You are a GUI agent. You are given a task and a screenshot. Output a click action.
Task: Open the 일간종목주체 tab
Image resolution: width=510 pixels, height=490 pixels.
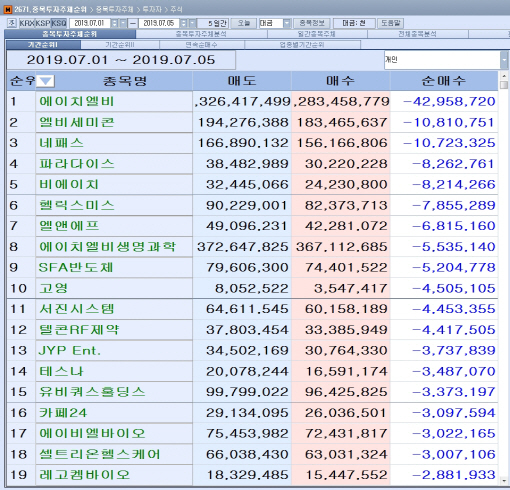pos(317,34)
